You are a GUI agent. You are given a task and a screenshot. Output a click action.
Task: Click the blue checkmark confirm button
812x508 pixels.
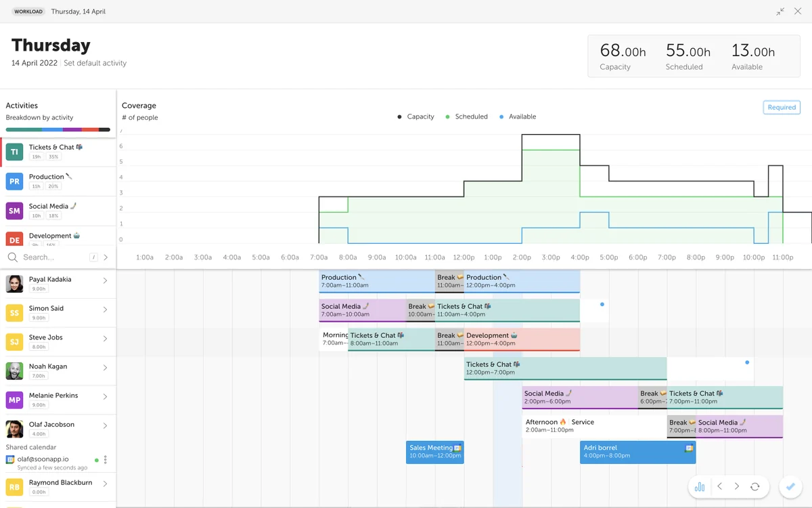click(x=788, y=487)
